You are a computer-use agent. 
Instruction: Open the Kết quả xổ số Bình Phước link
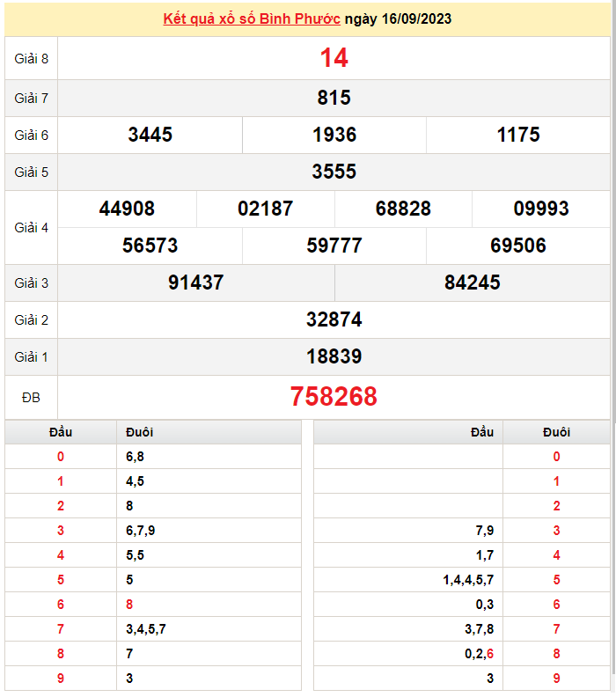pyautogui.click(x=252, y=19)
